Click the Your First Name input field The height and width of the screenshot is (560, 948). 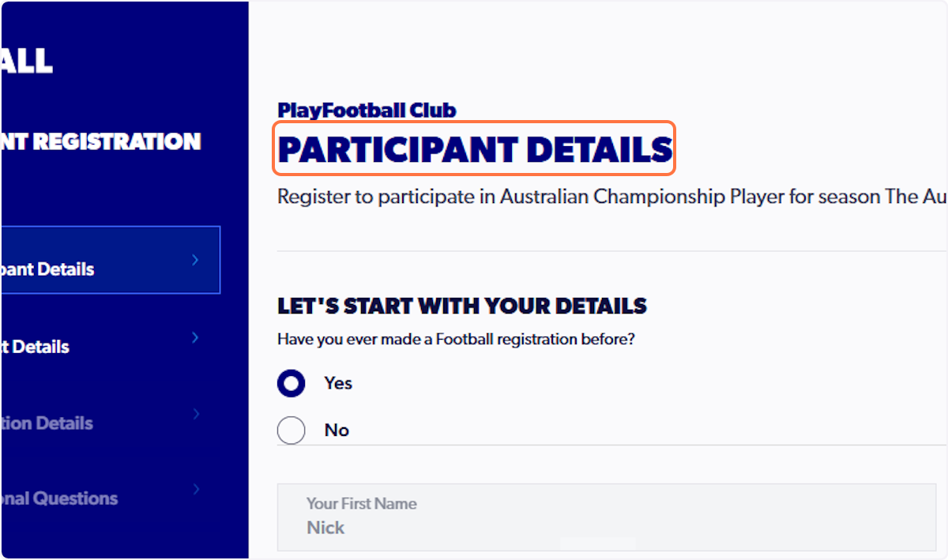[607, 517]
